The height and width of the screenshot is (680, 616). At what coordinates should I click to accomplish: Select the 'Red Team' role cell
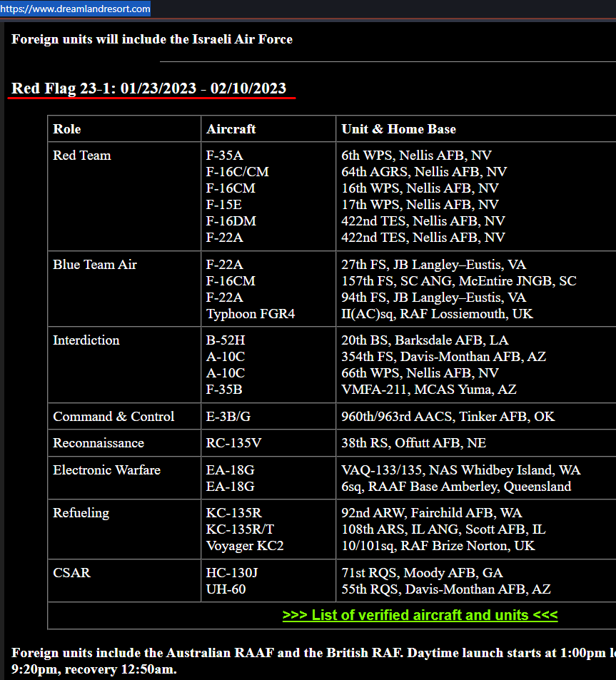(82, 156)
